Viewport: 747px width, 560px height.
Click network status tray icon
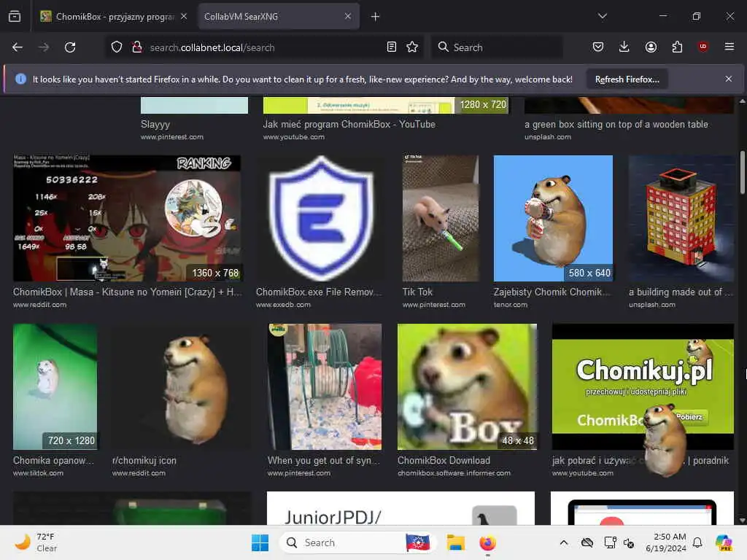(611, 542)
